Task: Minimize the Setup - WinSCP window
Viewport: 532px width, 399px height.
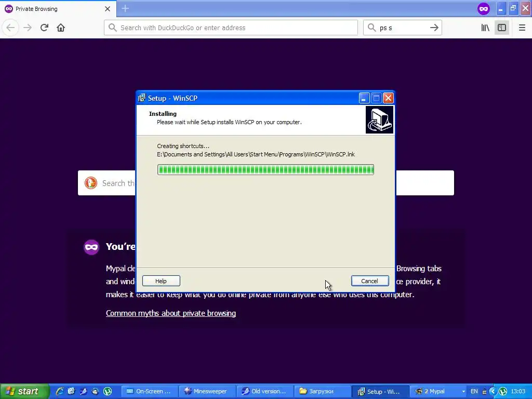Action: coord(364,98)
